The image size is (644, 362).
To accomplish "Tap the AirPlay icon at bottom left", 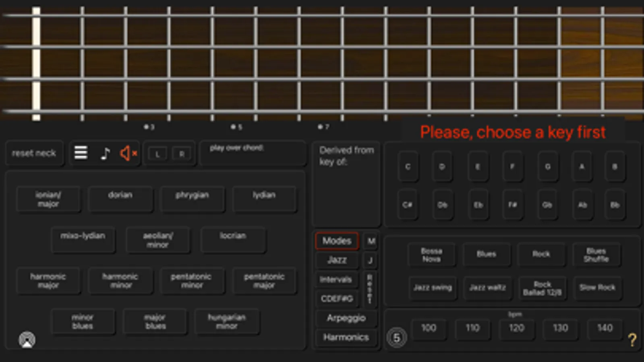I will [27, 340].
